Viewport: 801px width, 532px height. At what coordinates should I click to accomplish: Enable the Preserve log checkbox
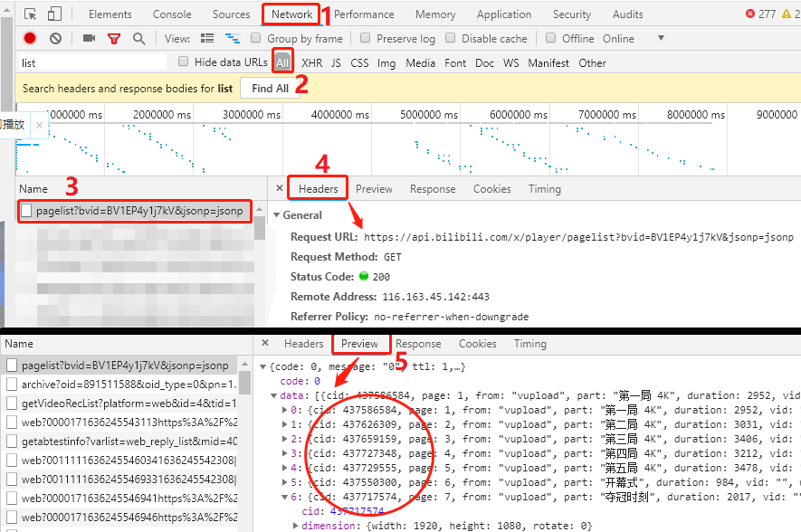[x=366, y=38]
